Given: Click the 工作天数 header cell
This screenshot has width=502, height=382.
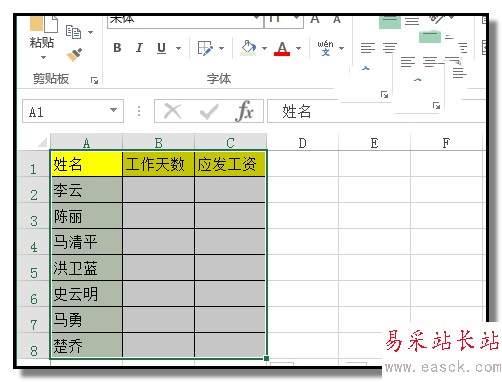Looking at the screenshot, I should click(x=158, y=164).
